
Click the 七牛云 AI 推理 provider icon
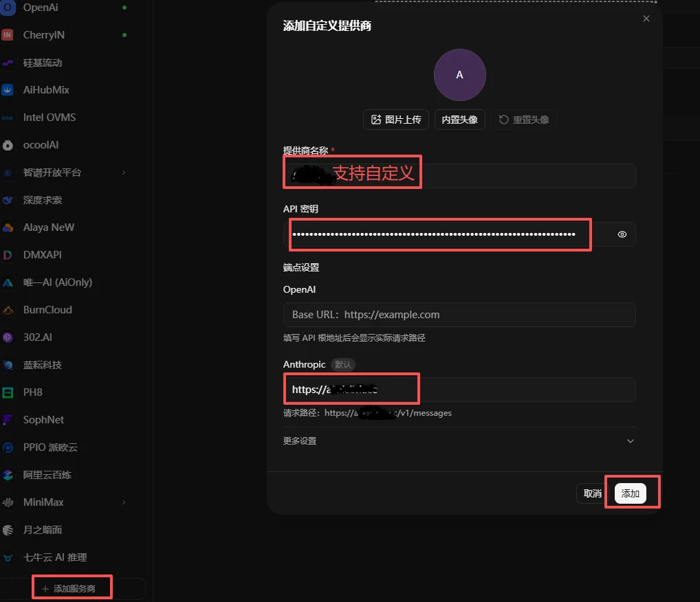(8, 558)
